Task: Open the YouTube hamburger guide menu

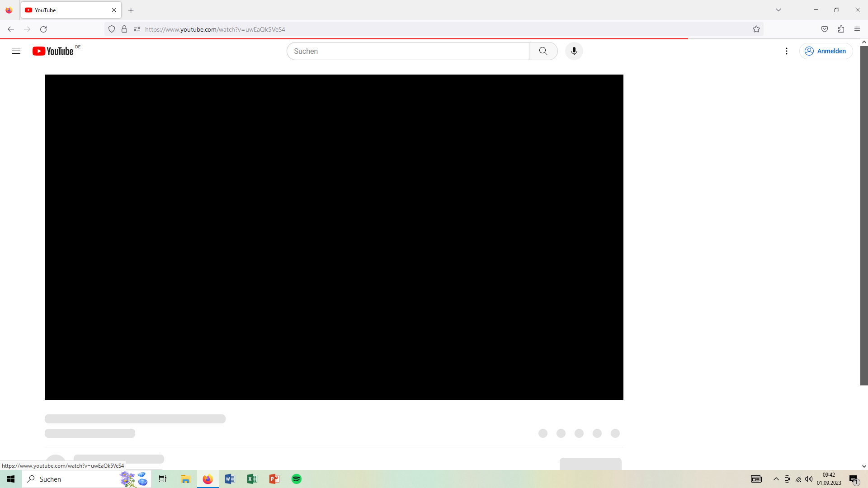Action: 16,51
